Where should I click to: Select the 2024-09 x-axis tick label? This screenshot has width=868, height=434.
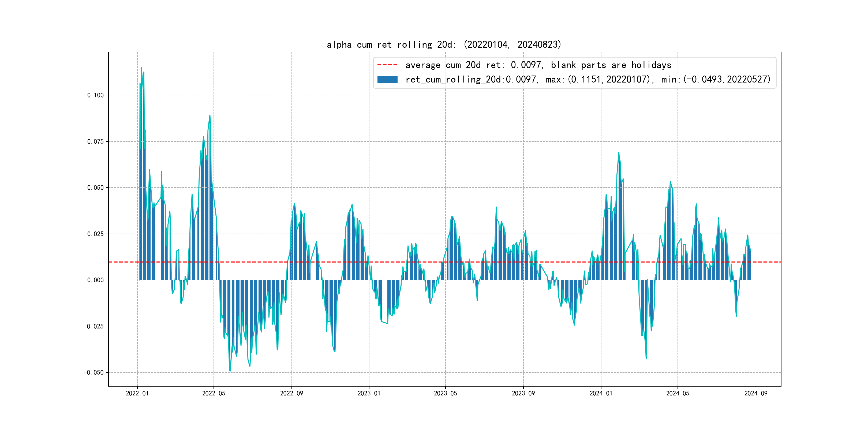pos(756,393)
